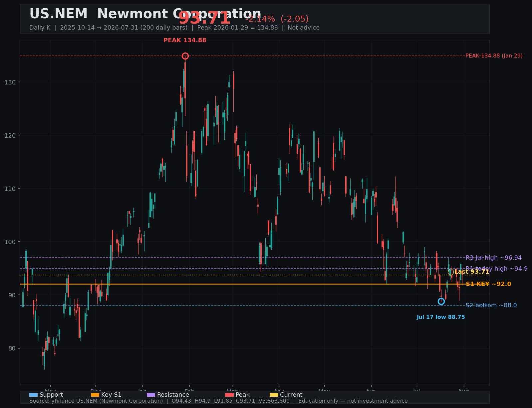
Task: Click the y-axis tick label 130
Action: (10, 82)
